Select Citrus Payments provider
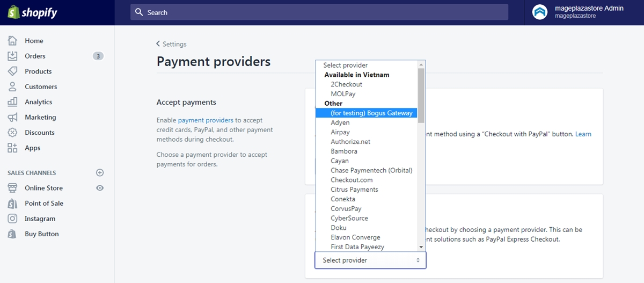 [367, 190]
